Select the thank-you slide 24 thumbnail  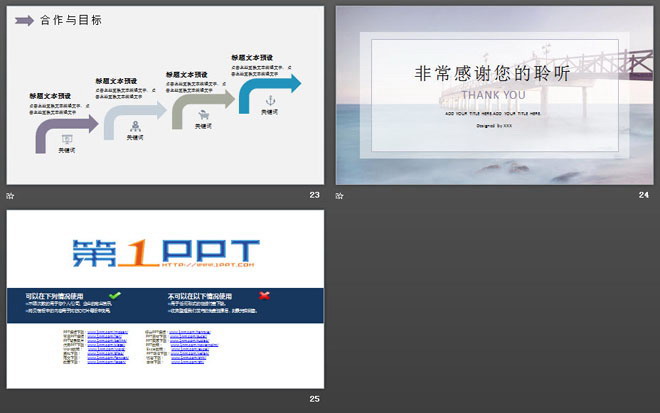(494, 95)
